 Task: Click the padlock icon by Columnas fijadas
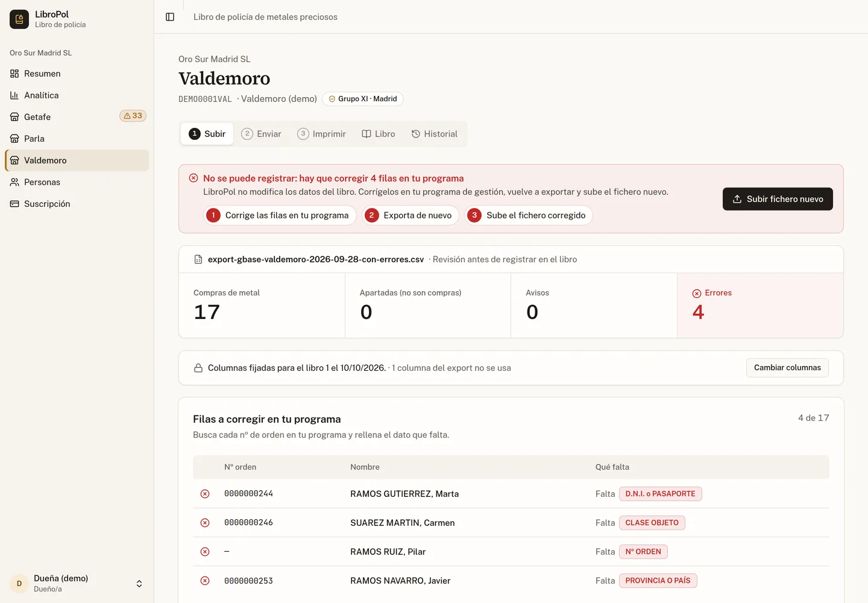198,368
